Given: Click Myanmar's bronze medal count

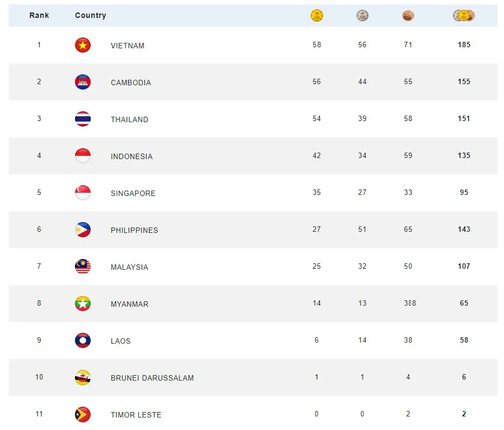Looking at the screenshot, I should point(410,303).
